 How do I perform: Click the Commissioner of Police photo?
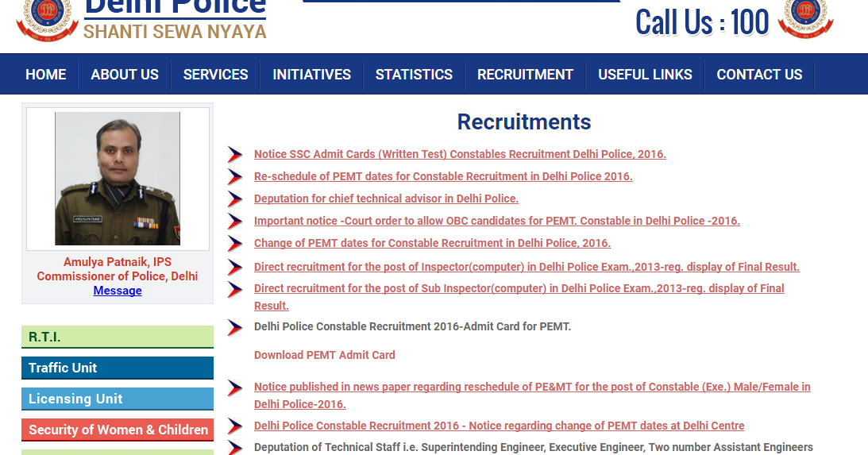(x=118, y=179)
